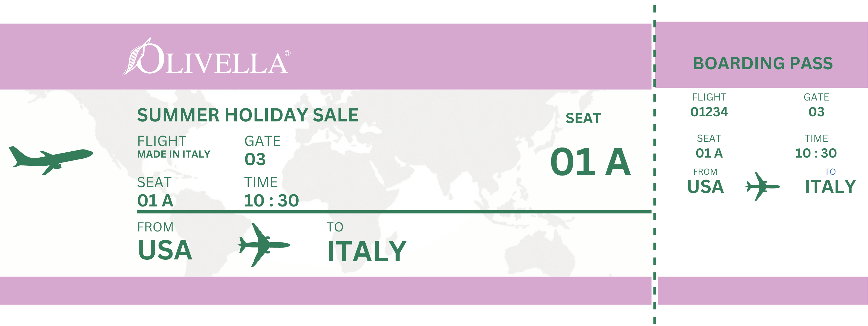
Task: Click the MADE IN ITALY text
Action: [174, 154]
